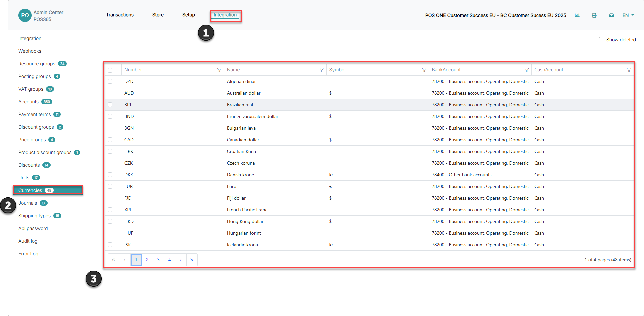Viewport: 644px width, 316px height.
Task: Open Audit log page
Action: [x=28, y=241]
